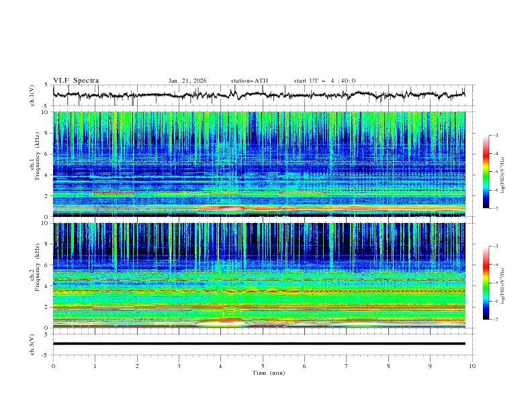Screen dimensions: 532x411
Task: Select the "Time (min)" x-axis label
Action: [269, 373]
